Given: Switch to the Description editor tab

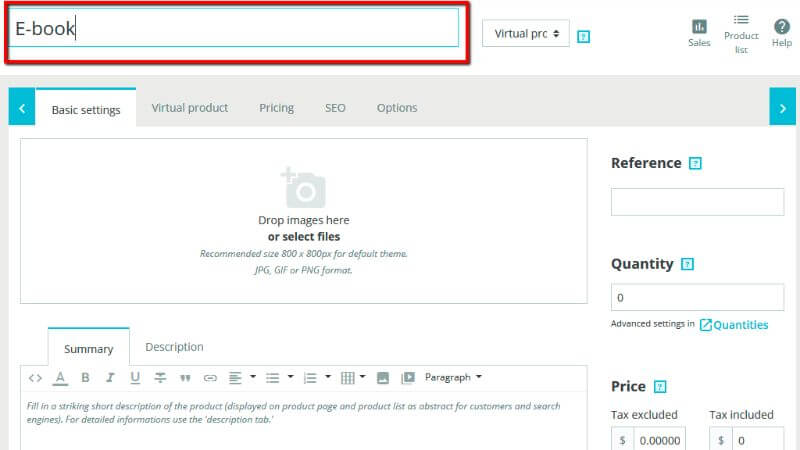Looking at the screenshot, I should point(174,347).
